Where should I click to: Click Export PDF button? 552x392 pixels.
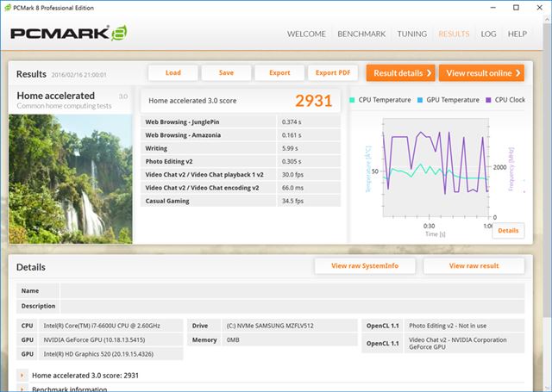tap(333, 72)
